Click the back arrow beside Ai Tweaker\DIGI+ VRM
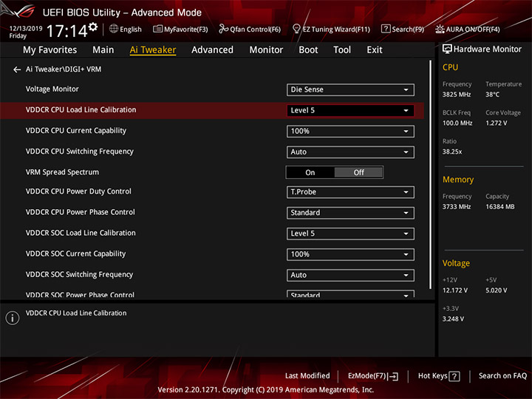 pos(16,69)
